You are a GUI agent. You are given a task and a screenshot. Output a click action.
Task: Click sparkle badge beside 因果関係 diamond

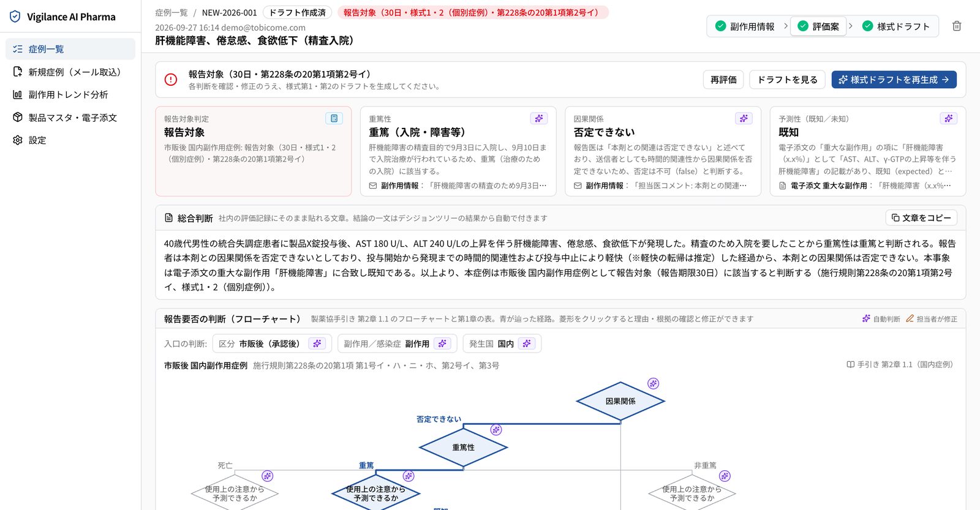tap(654, 383)
